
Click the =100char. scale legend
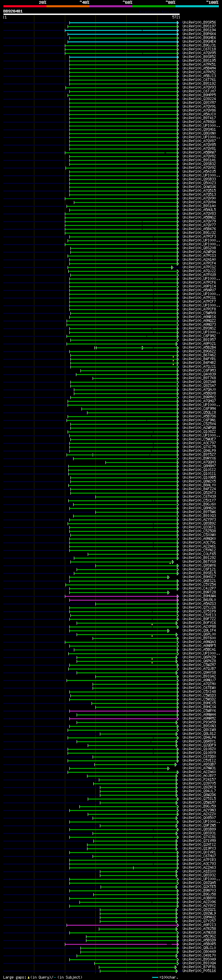165,977
